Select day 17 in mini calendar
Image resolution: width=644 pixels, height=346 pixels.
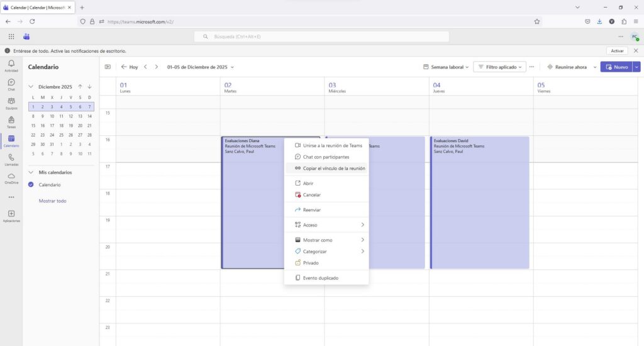pyautogui.click(x=52, y=125)
